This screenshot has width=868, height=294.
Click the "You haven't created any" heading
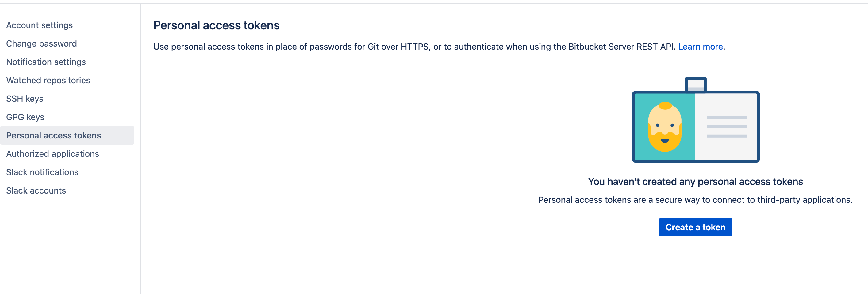tap(695, 182)
